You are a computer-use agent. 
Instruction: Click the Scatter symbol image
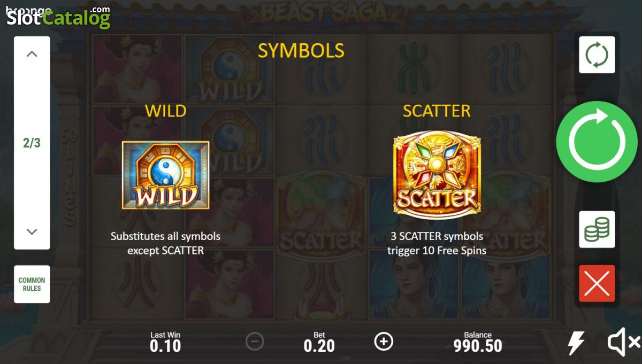pos(437,175)
